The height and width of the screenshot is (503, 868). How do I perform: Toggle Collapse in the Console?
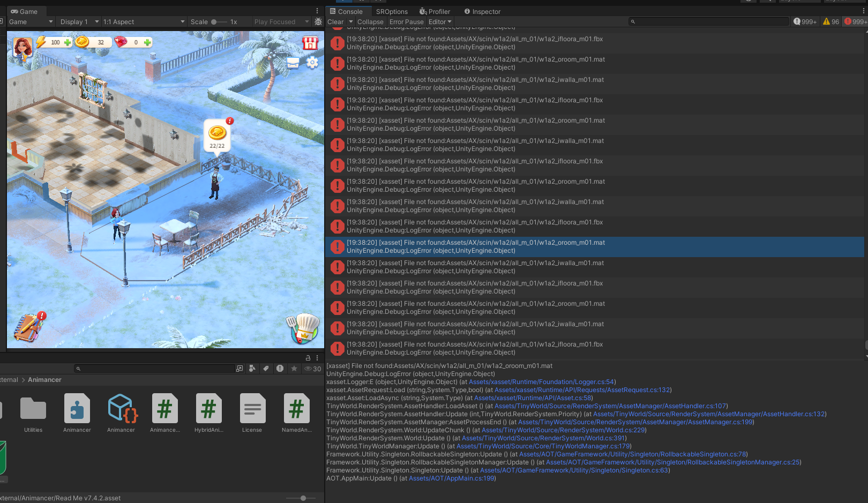(x=370, y=22)
